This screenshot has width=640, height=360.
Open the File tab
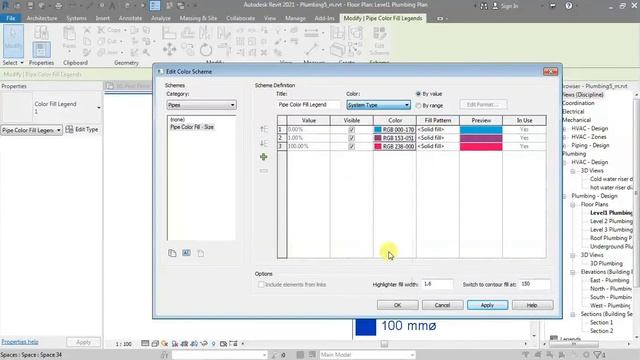(11, 18)
